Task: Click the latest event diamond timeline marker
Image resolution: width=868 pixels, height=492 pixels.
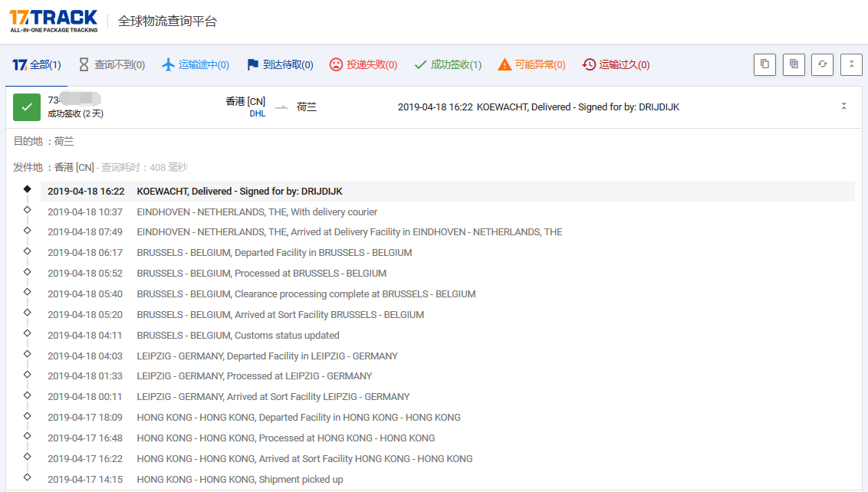Action: [x=28, y=189]
